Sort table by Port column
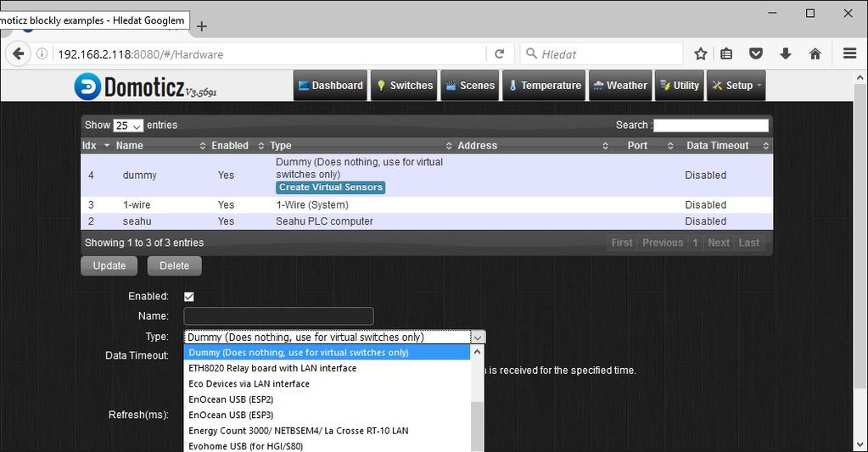The image size is (868, 452). (x=644, y=146)
